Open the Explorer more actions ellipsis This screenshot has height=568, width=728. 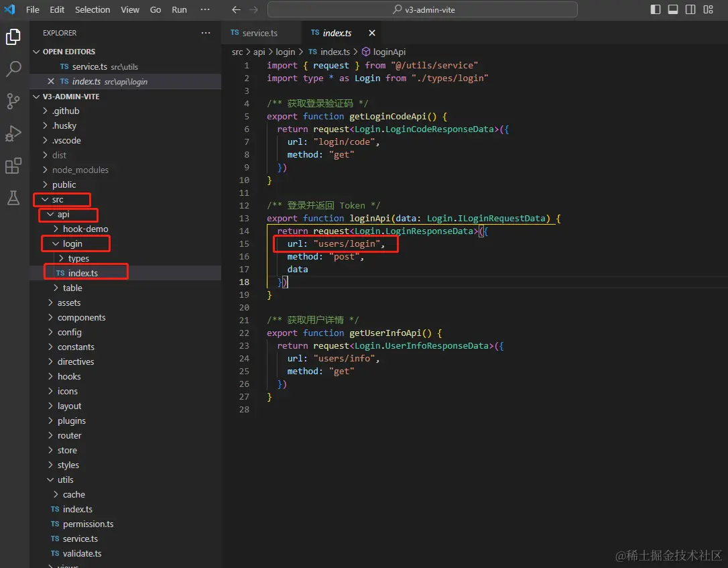point(206,33)
